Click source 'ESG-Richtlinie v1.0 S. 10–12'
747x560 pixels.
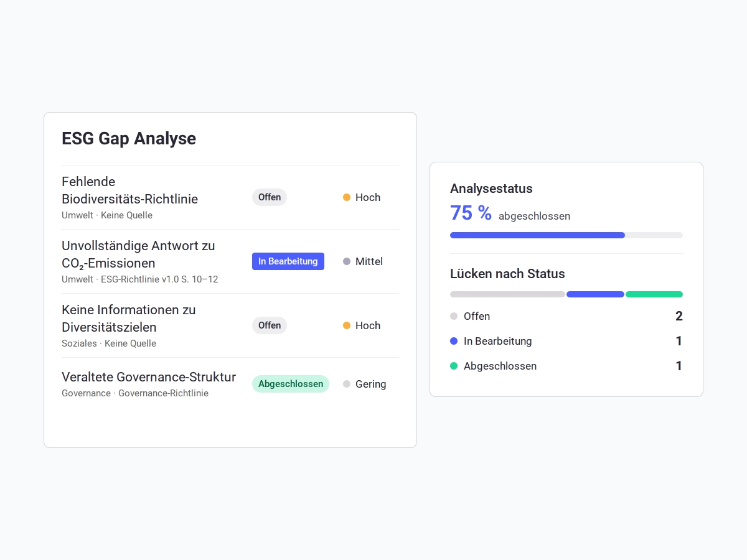pyautogui.click(x=160, y=279)
